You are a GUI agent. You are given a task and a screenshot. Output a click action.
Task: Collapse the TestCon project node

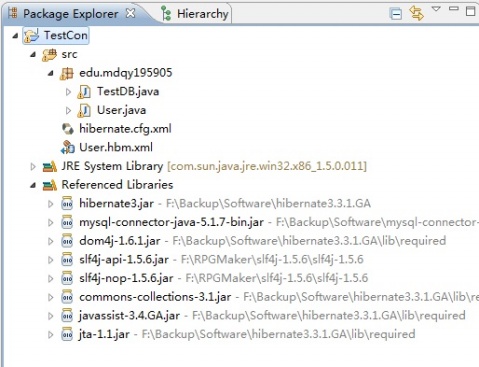[x=15, y=35]
